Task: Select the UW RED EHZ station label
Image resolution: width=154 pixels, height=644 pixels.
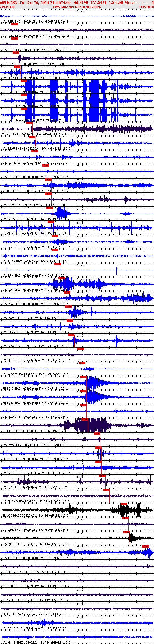Action: [x=35, y=417]
